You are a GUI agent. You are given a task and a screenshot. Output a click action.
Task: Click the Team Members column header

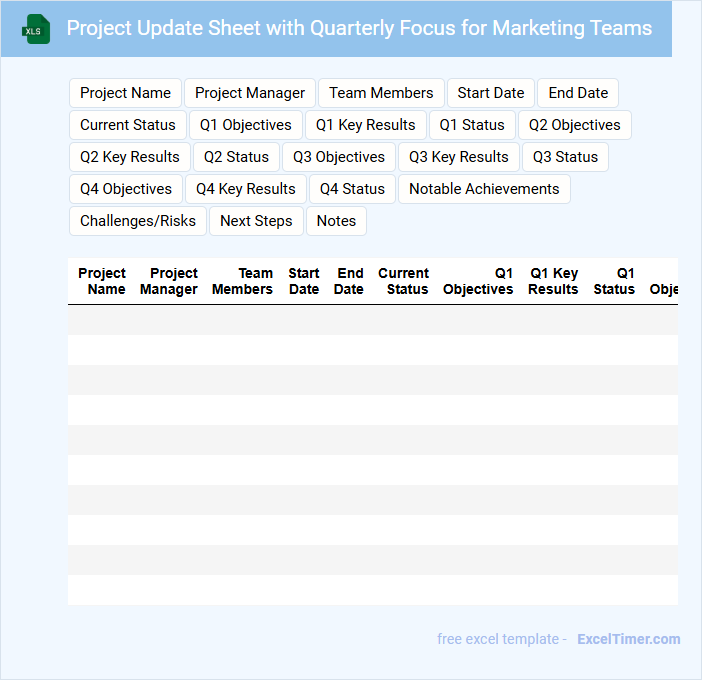tap(243, 281)
